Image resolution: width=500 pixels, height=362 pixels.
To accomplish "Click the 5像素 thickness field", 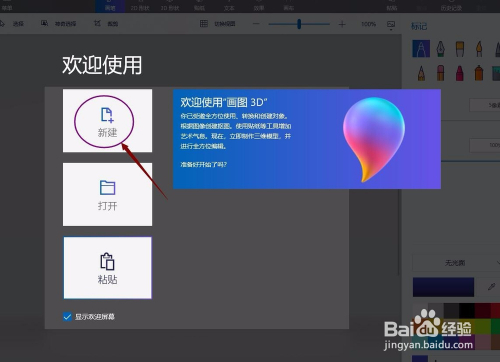I will point(485,105).
